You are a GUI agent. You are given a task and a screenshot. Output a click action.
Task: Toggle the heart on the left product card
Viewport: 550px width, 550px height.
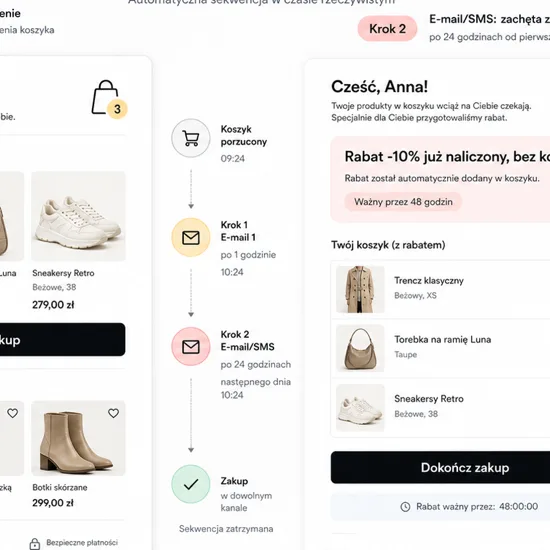point(13,413)
